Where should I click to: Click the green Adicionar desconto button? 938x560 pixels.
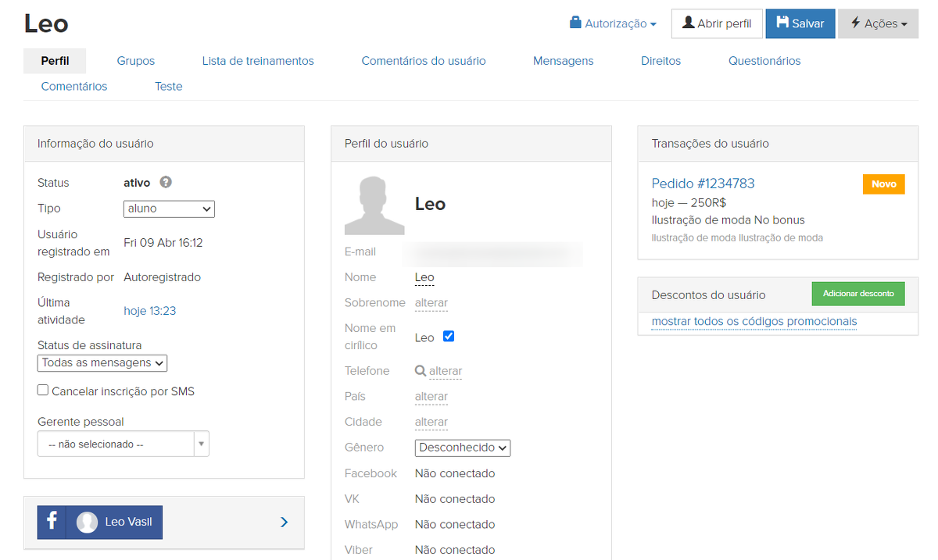pyautogui.click(x=858, y=294)
